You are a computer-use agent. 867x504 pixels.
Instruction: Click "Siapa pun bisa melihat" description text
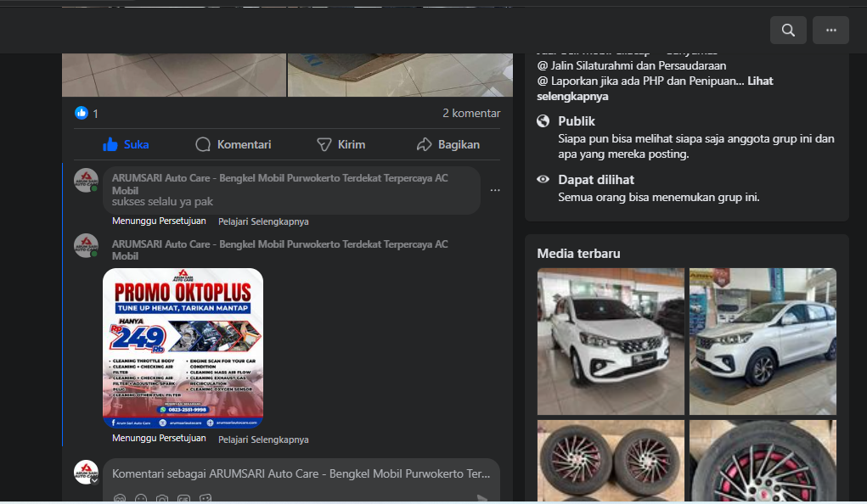pyautogui.click(x=696, y=147)
